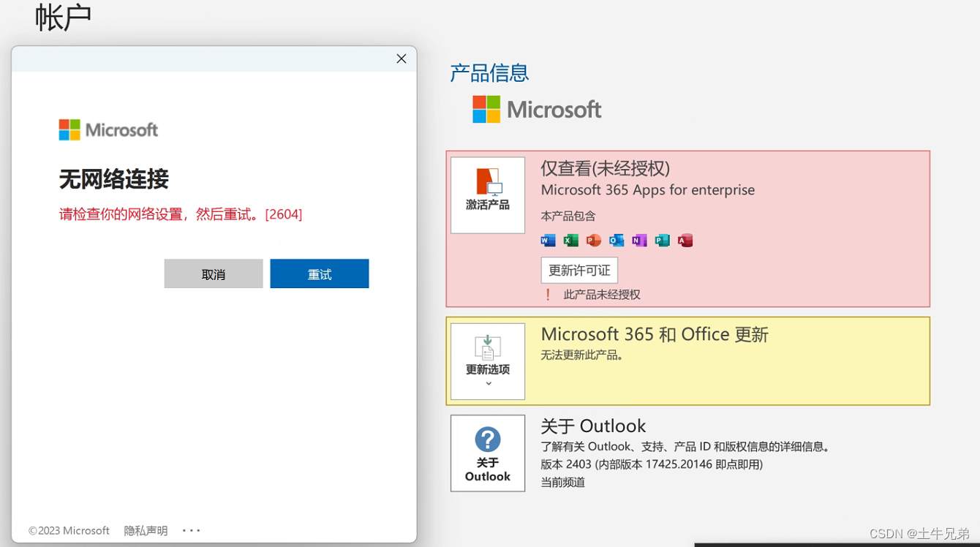The width and height of the screenshot is (980, 547).
Task: Click the Microsoft 365 和 Office 更新 heading
Action: [x=655, y=335]
